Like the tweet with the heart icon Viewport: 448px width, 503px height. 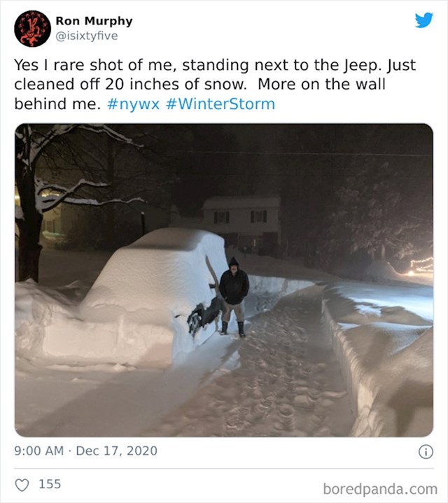[22, 485]
